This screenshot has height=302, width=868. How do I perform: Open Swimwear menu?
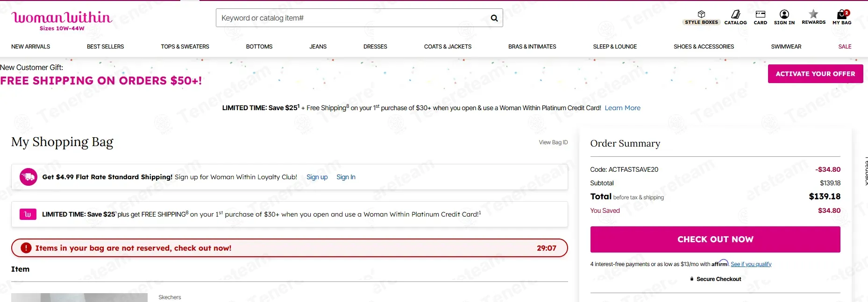(x=786, y=47)
